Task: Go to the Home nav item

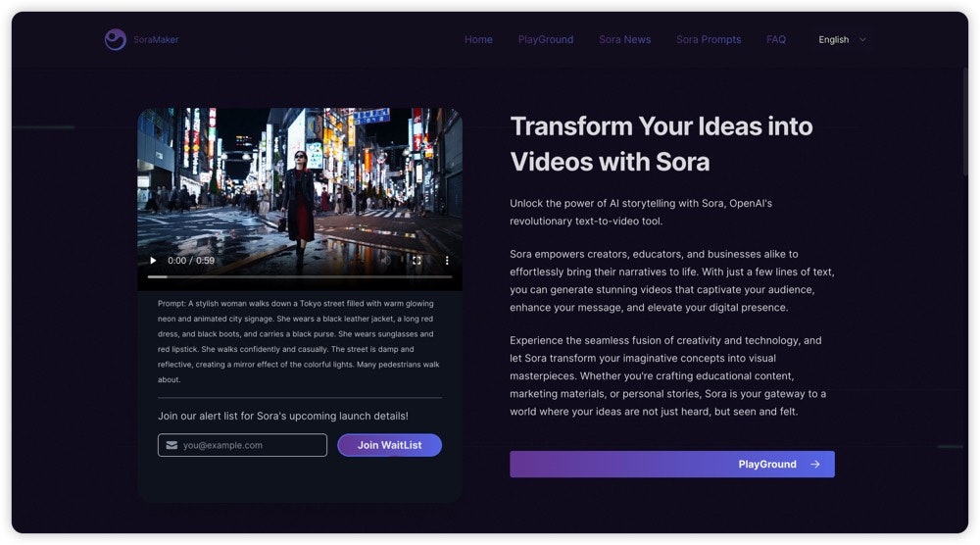Action: (x=478, y=39)
